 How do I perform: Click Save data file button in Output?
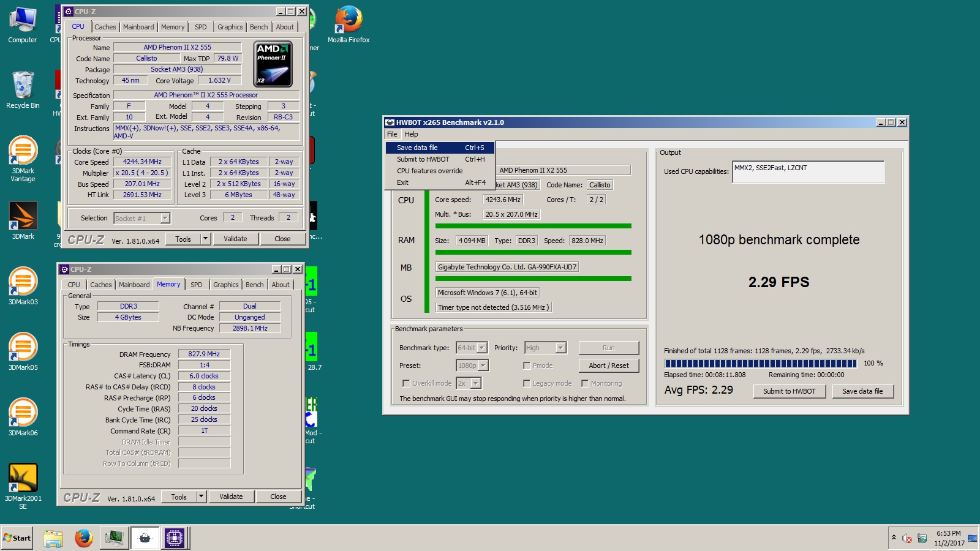862,391
